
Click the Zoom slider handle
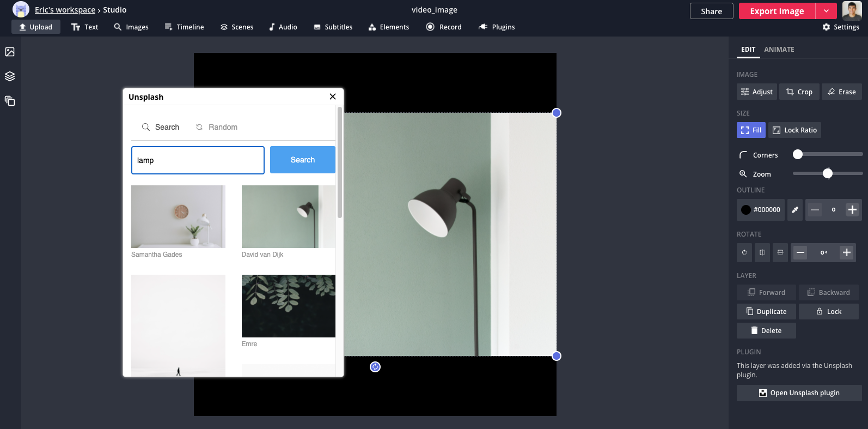828,173
